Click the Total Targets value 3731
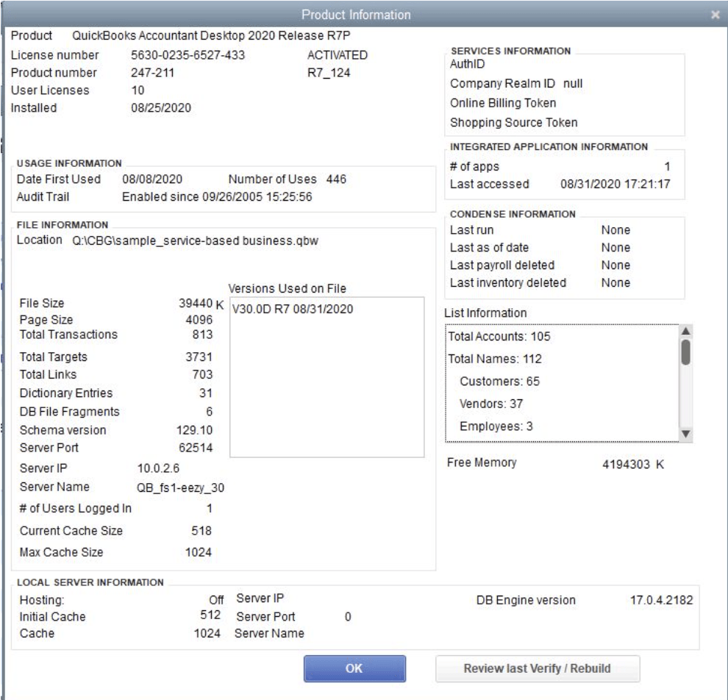This screenshot has height=700, width=728. pyautogui.click(x=199, y=357)
